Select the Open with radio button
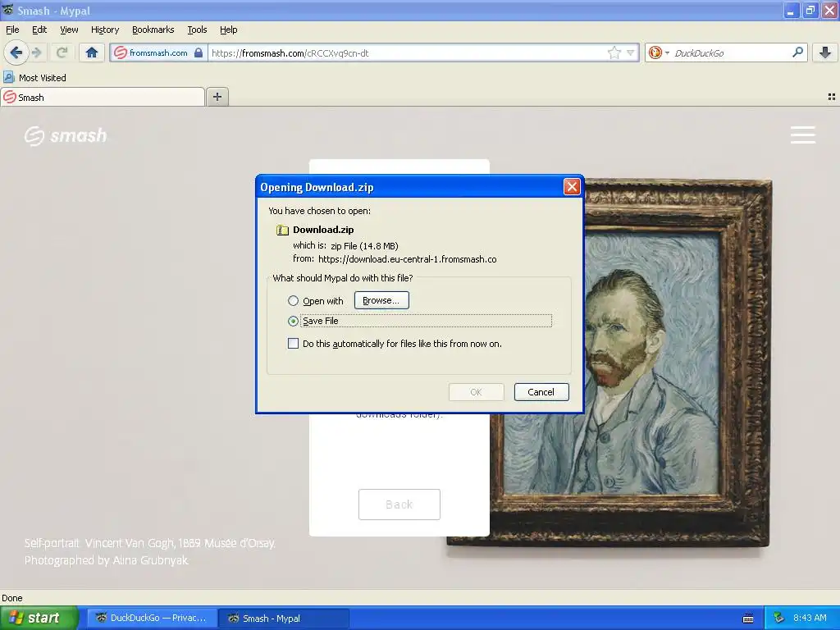840x630 pixels. pos(293,300)
